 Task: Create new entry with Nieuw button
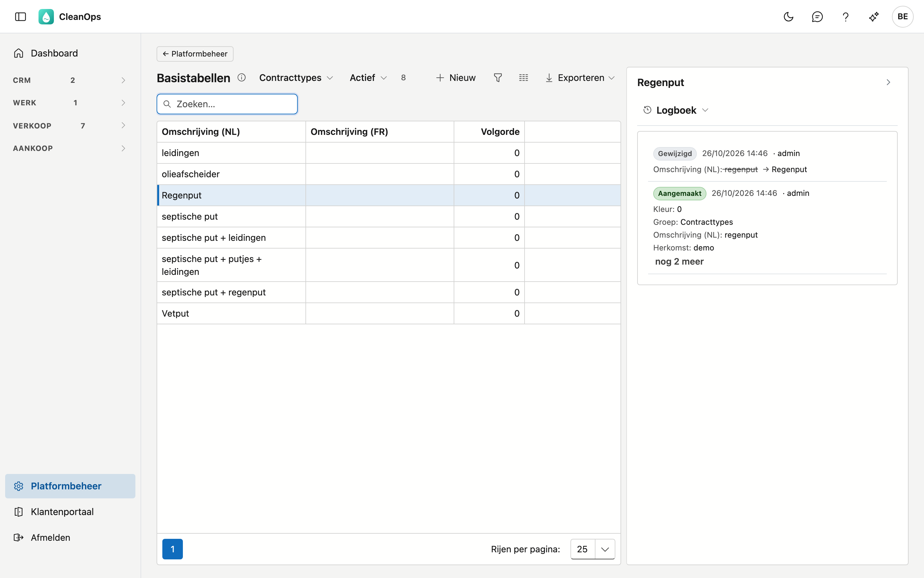click(x=456, y=78)
